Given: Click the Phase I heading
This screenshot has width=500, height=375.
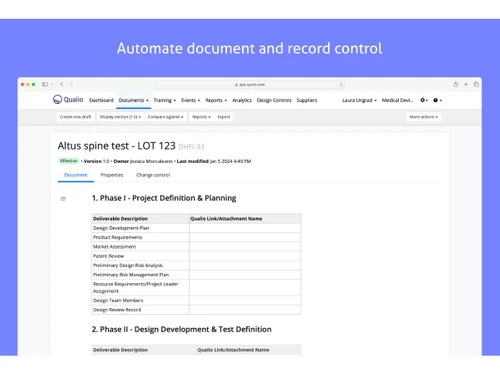Looking at the screenshot, I should [x=164, y=198].
